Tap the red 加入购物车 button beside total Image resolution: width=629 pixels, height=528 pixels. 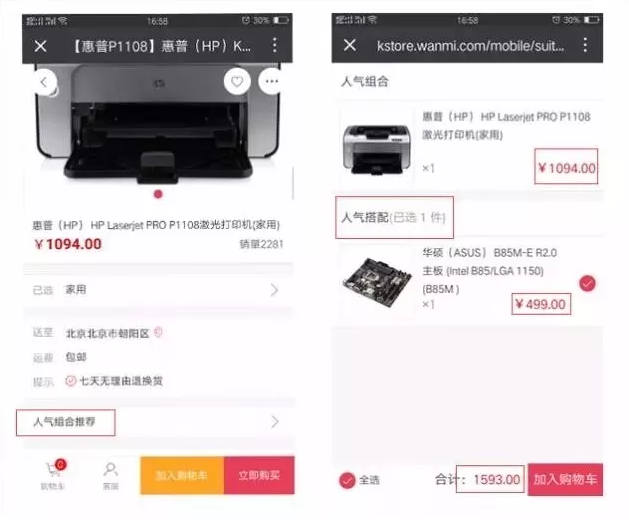[565, 479]
